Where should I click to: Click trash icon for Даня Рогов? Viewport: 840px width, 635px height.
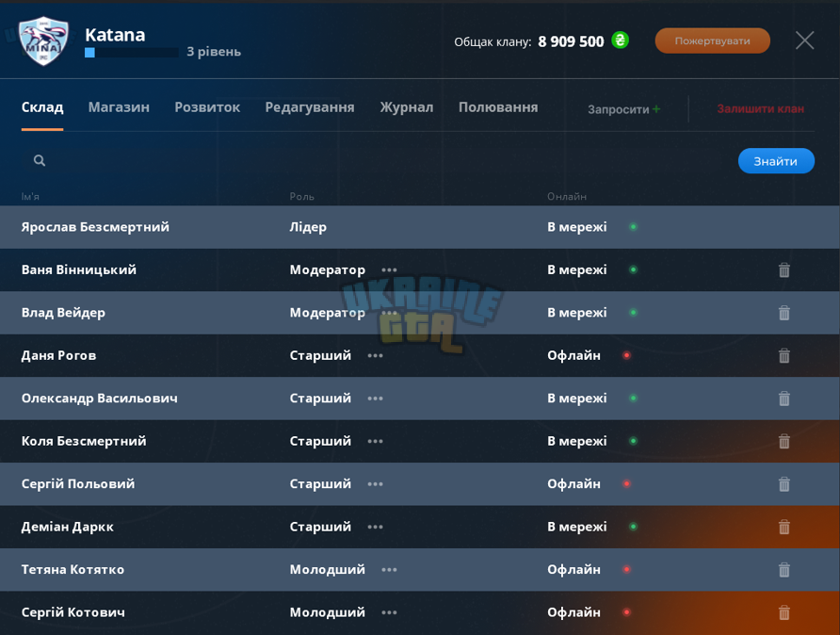point(783,356)
